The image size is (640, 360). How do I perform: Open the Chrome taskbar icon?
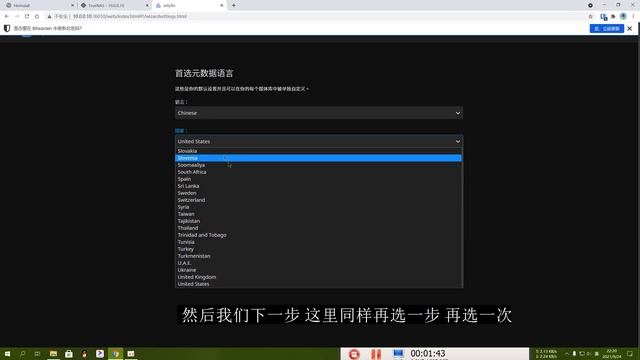click(x=116, y=353)
